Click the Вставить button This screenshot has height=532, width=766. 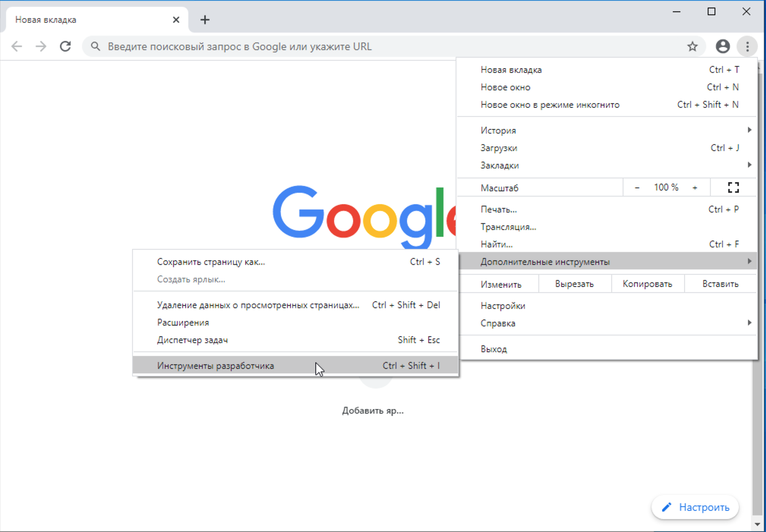720,284
